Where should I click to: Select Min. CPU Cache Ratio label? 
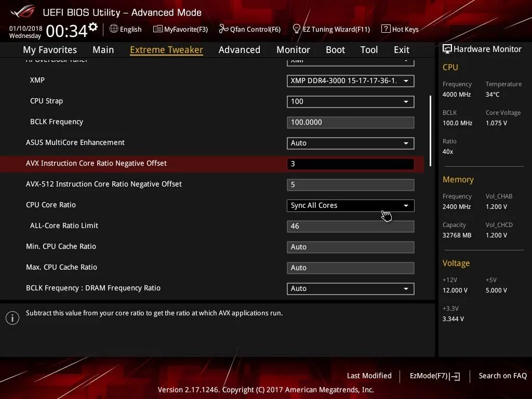pyautogui.click(x=61, y=246)
